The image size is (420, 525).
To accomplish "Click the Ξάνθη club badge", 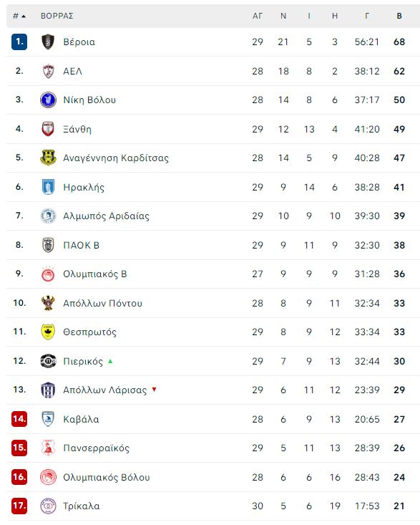I will (x=48, y=129).
